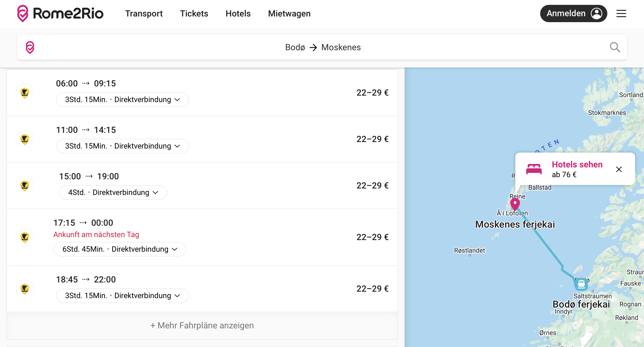This screenshot has width=644, height=347.
Task: Click the Rome2Rio logo in header
Action: [60, 14]
